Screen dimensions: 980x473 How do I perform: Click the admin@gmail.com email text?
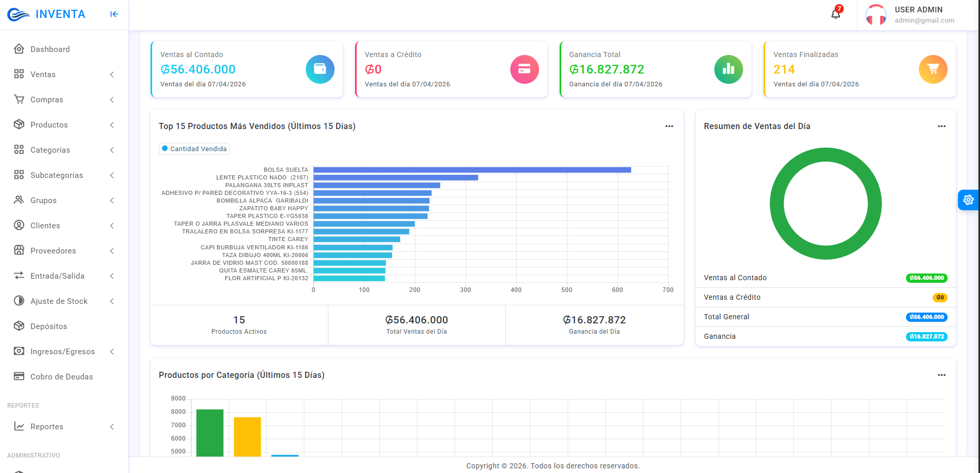924,21
